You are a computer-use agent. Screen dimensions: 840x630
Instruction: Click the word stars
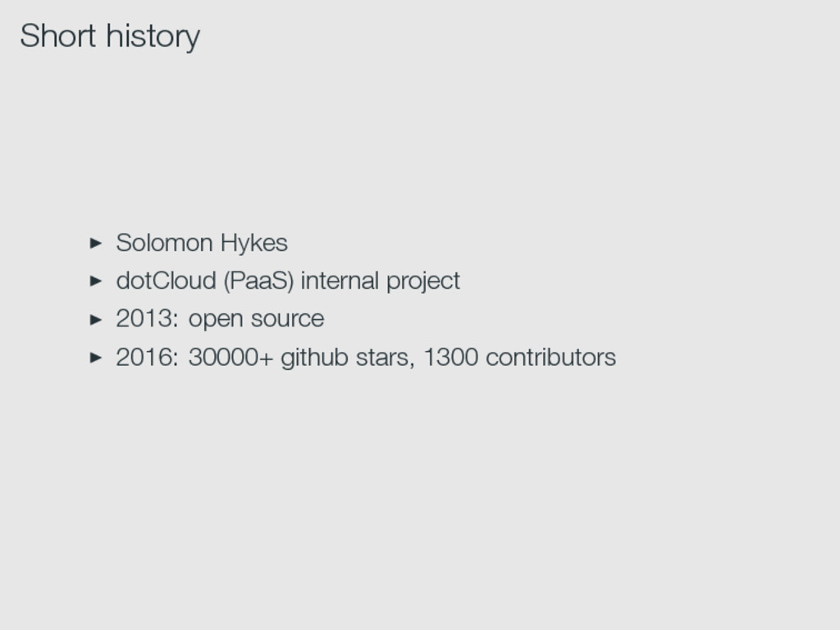pyautogui.click(x=385, y=358)
